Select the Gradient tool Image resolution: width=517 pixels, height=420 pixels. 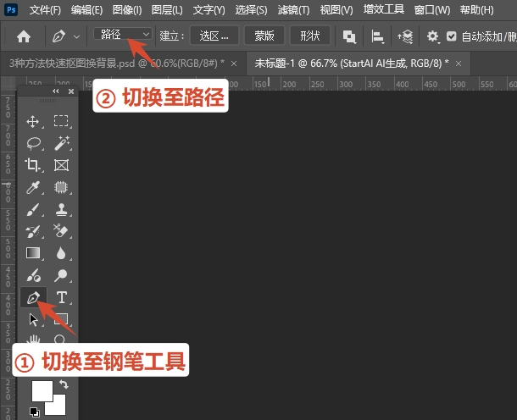[33, 253]
